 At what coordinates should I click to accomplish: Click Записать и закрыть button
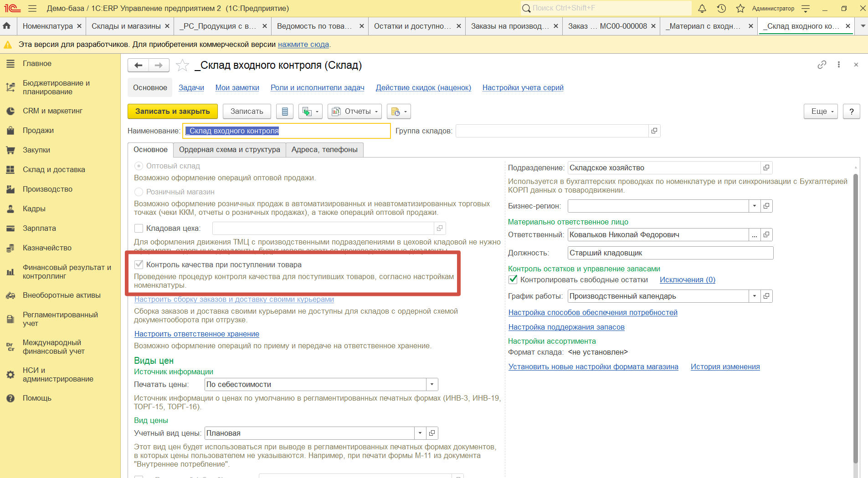pyautogui.click(x=173, y=112)
